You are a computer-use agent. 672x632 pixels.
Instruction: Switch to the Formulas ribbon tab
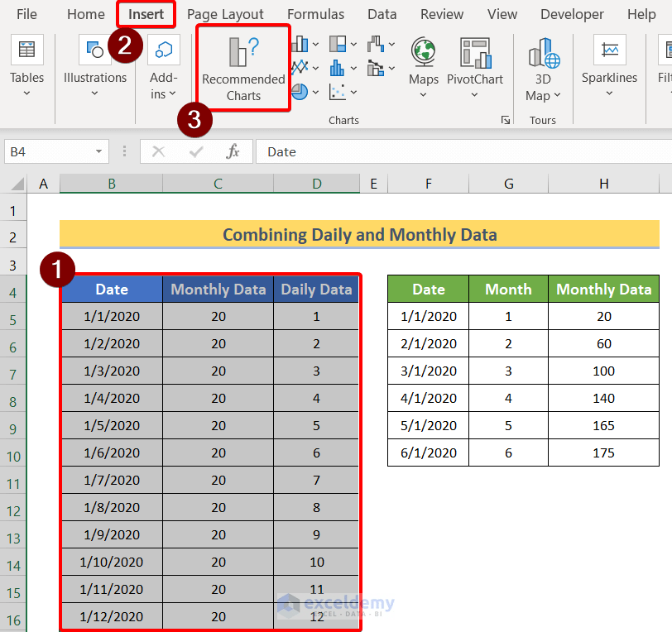click(315, 14)
